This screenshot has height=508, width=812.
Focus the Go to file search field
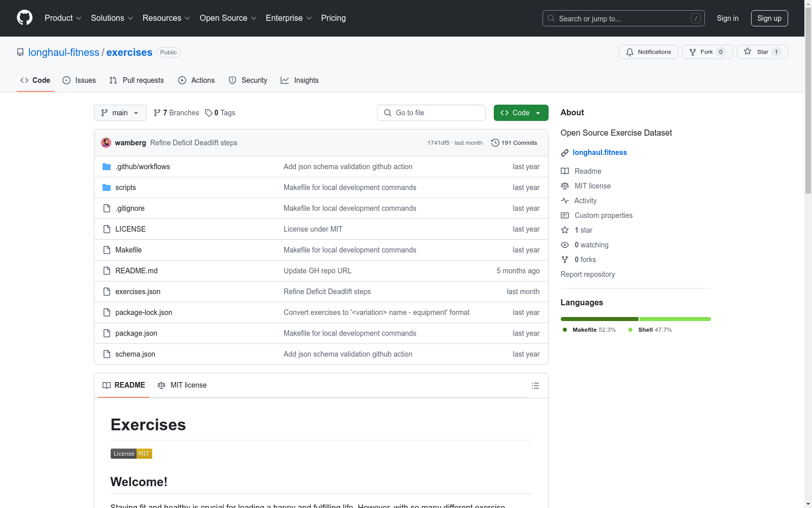point(431,113)
